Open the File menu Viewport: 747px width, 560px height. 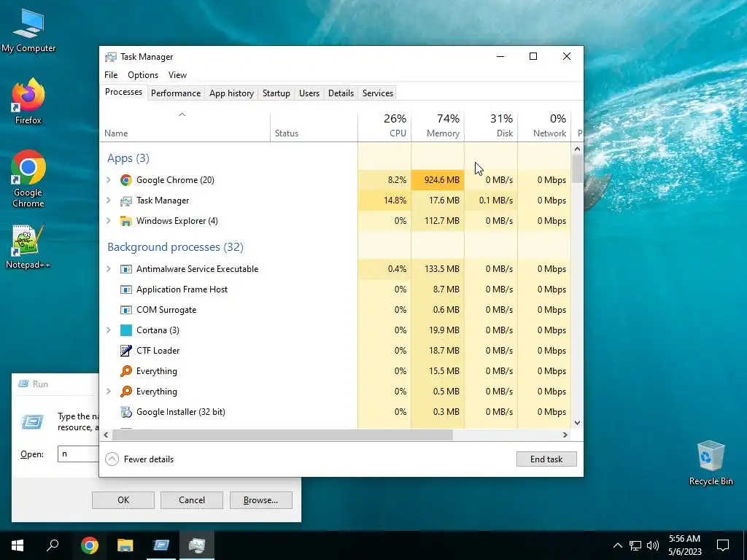[111, 75]
